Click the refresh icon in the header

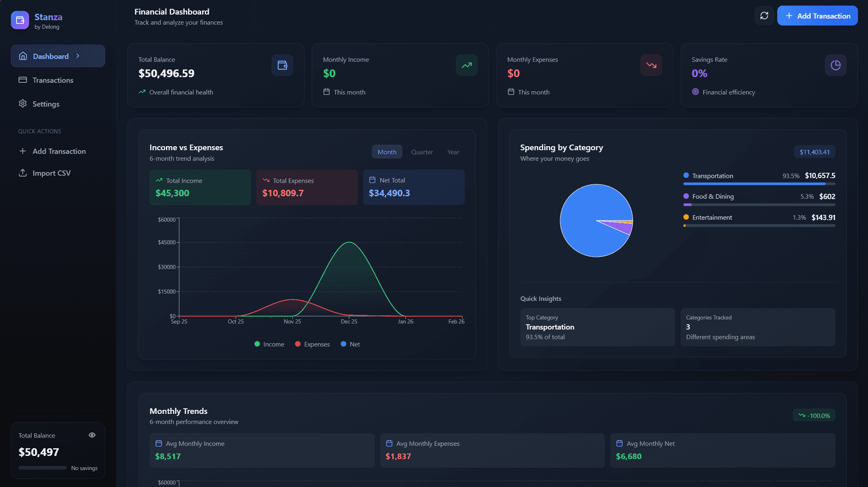(764, 16)
